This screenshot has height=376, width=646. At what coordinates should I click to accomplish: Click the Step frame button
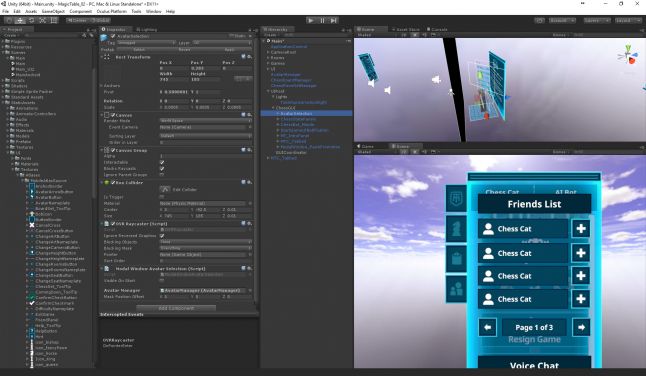(334, 20)
